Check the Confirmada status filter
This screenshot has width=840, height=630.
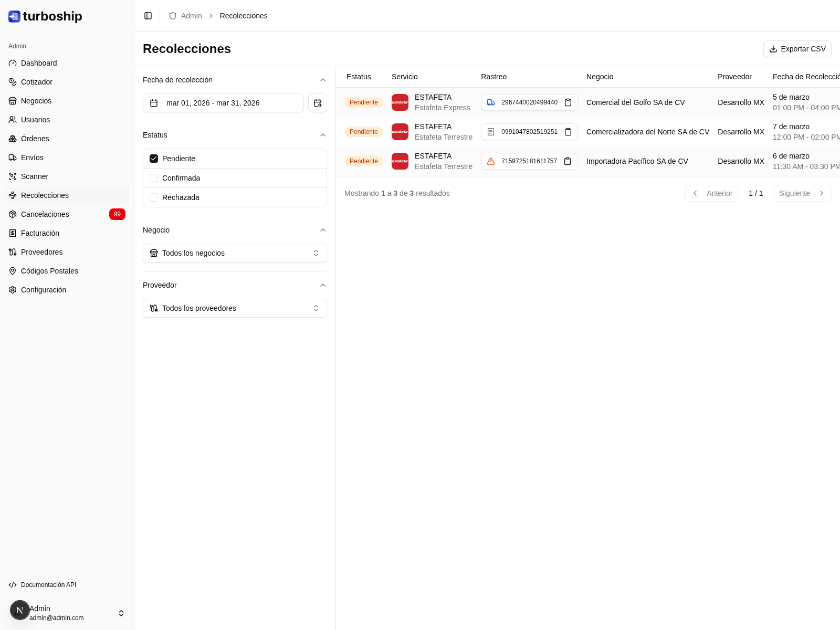(x=154, y=178)
